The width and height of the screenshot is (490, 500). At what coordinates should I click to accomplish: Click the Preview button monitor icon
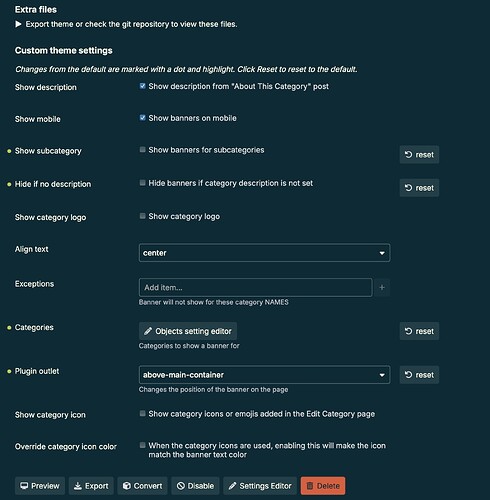point(24,486)
